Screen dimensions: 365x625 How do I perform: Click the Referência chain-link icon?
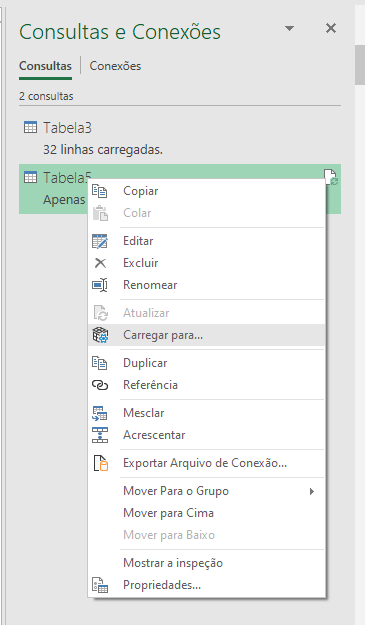point(100,385)
